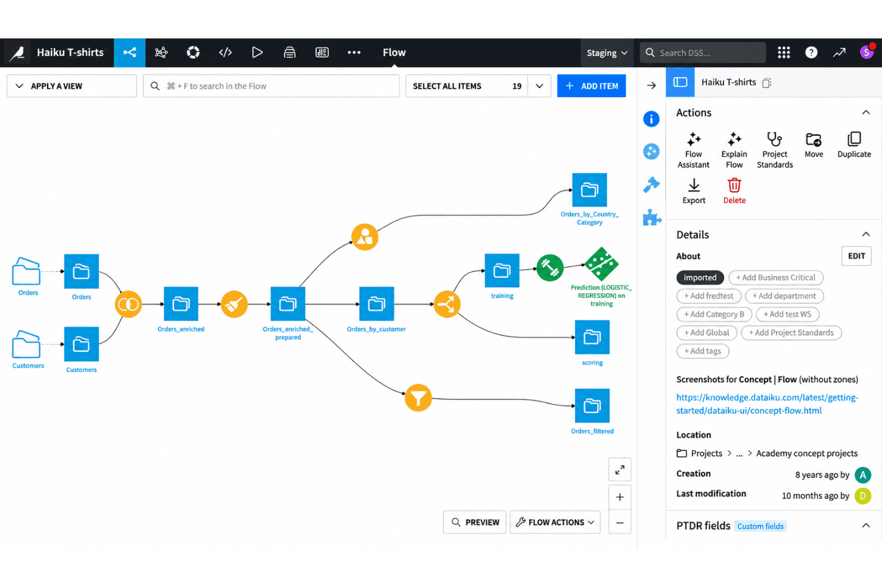Toggle fullscreen flow view
882x588 pixels.
click(620, 469)
